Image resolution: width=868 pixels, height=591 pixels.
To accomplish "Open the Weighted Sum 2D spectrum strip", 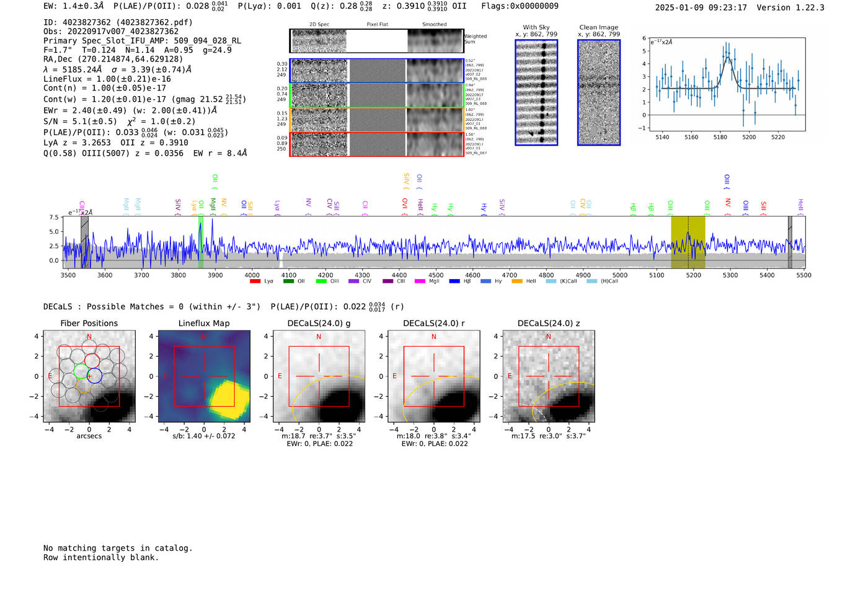I will click(x=376, y=41).
